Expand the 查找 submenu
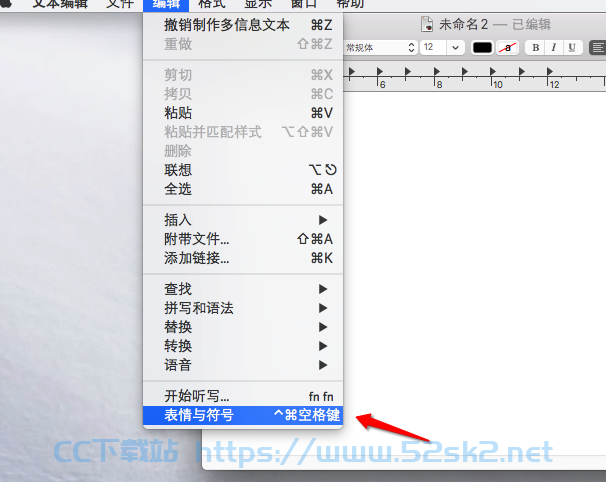 click(243, 289)
